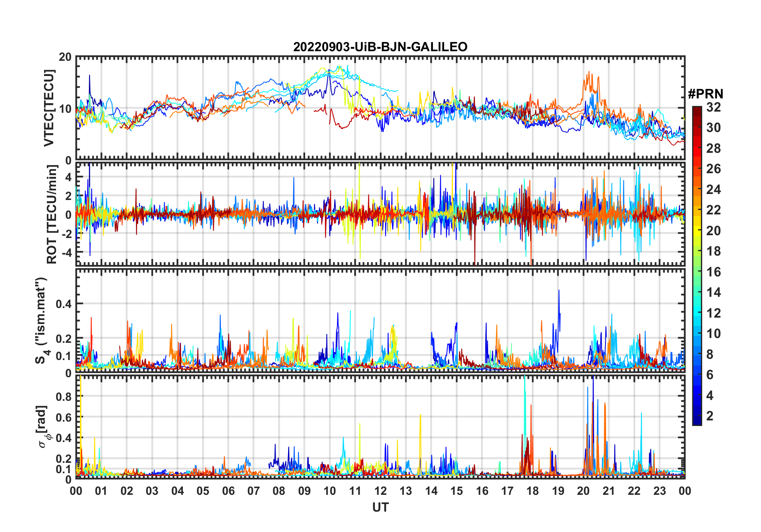Click the "26" colorbar tick label
761x532 pixels.
(713, 169)
